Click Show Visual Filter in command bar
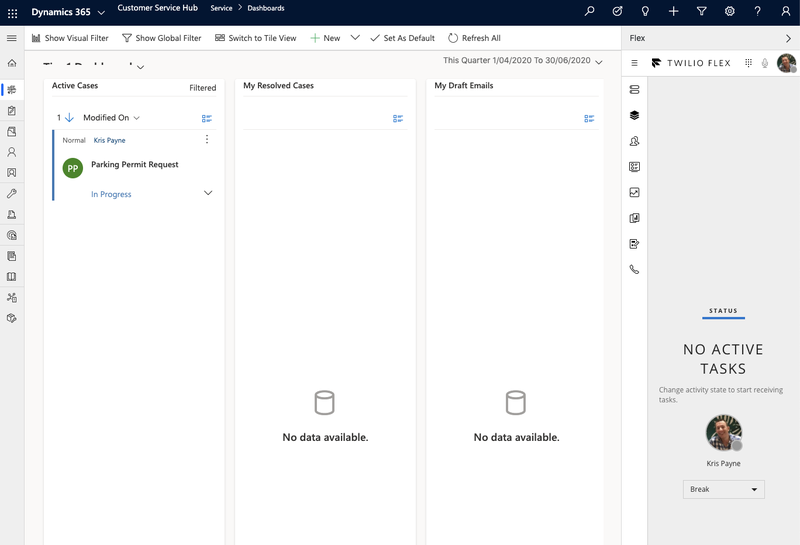The image size is (800, 545). click(x=70, y=38)
